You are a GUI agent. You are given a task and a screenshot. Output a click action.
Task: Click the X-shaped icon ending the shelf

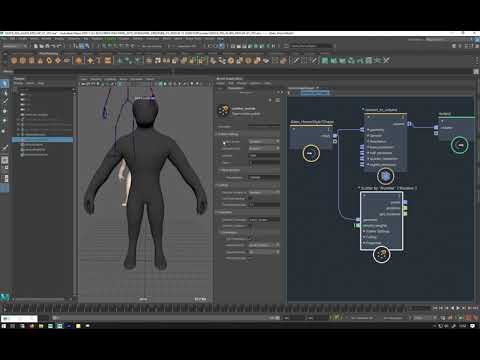pyautogui.click(x=386, y=60)
